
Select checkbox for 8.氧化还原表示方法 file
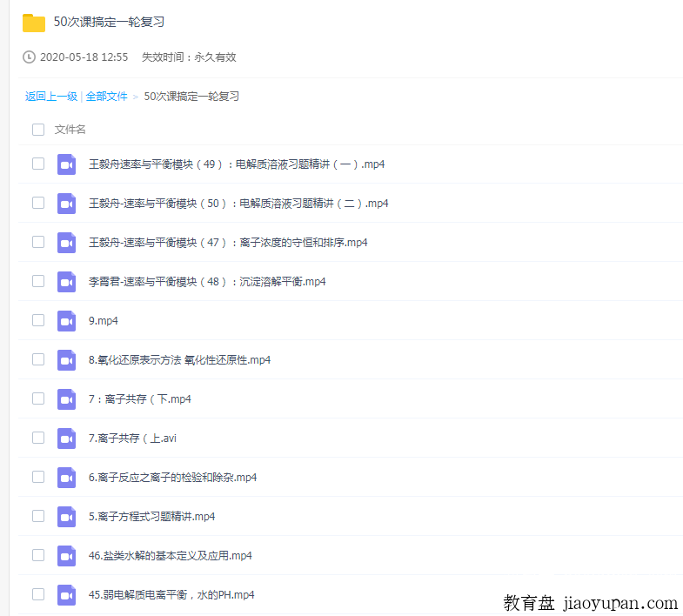click(x=38, y=359)
